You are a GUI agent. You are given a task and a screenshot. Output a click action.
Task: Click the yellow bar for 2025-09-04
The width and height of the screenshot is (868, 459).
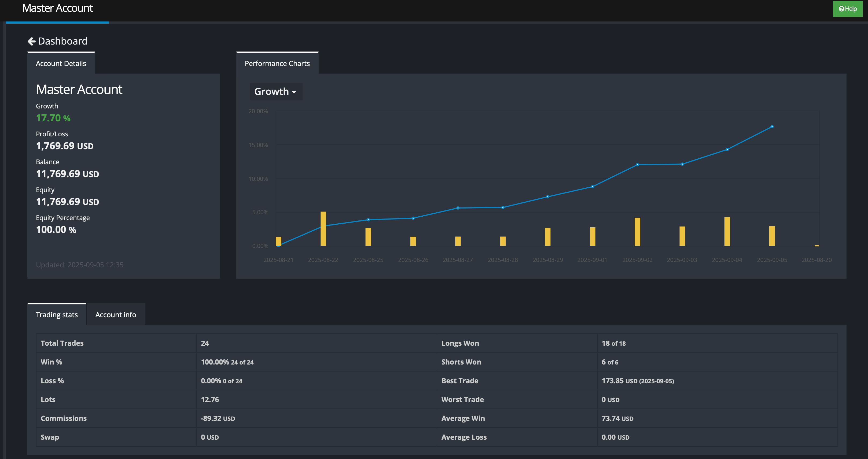click(x=727, y=231)
